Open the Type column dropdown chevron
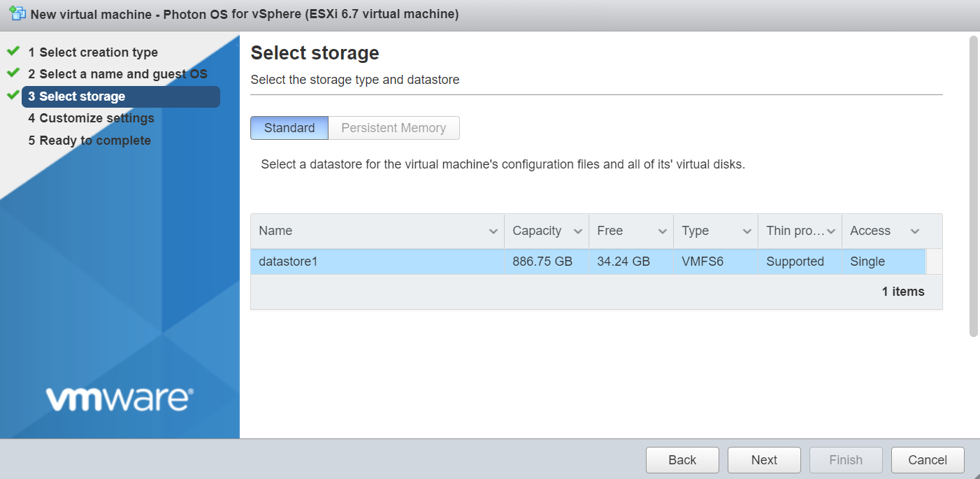The image size is (980, 479). click(x=747, y=231)
